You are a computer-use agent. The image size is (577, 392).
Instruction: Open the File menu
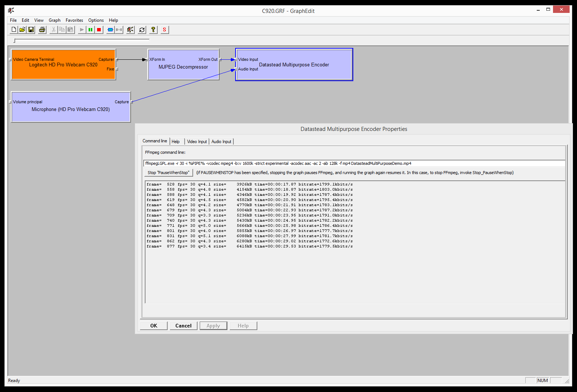13,20
